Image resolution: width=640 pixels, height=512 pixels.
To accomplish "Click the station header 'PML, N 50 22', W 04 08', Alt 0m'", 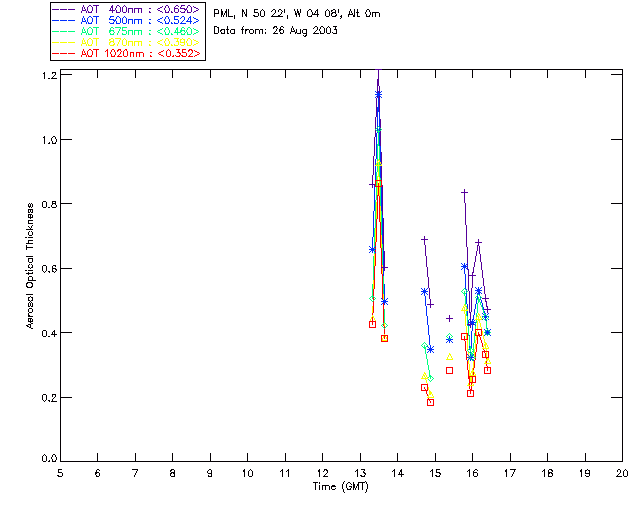I will pyautogui.click(x=297, y=14).
